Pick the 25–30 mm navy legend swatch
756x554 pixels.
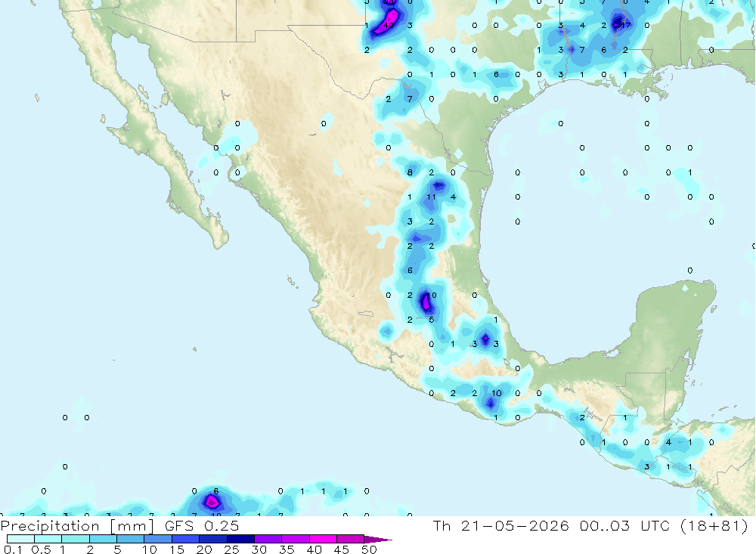(240, 539)
